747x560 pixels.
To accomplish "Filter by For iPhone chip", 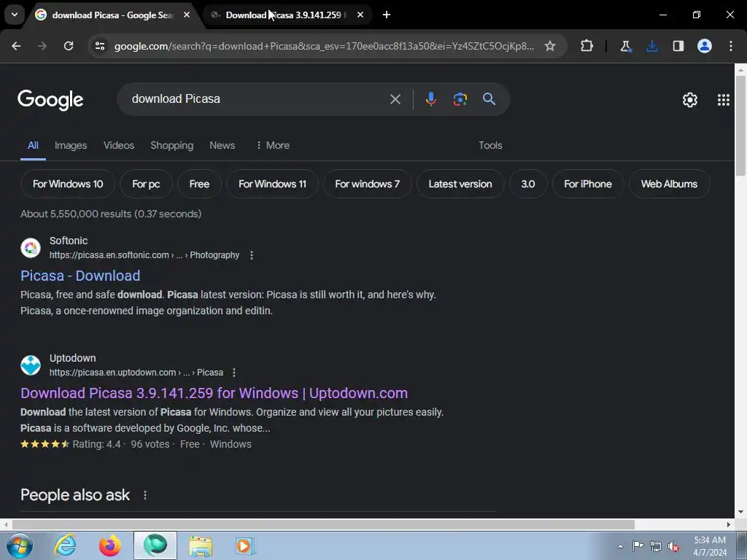I will tap(588, 184).
